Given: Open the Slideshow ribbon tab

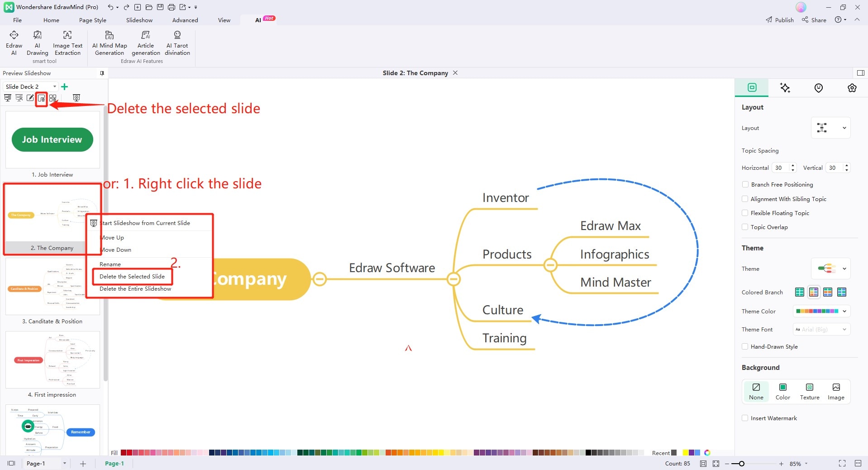Looking at the screenshot, I should [139, 20].
